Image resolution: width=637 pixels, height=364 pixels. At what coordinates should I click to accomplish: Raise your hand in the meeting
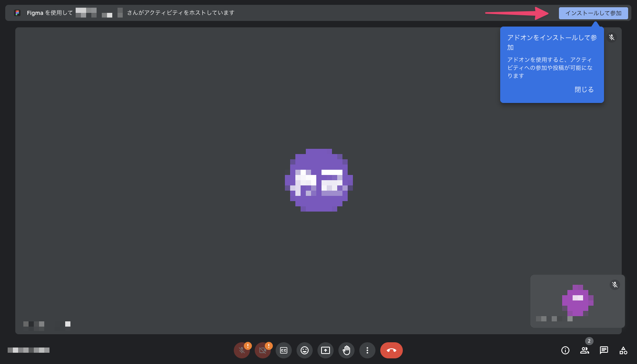(x=346, y=350)
